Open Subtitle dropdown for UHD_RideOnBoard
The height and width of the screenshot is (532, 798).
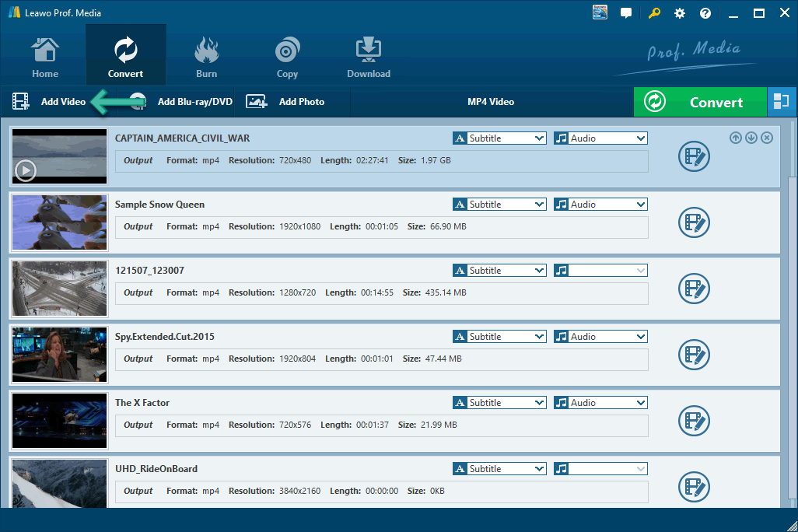coord(499,469)
